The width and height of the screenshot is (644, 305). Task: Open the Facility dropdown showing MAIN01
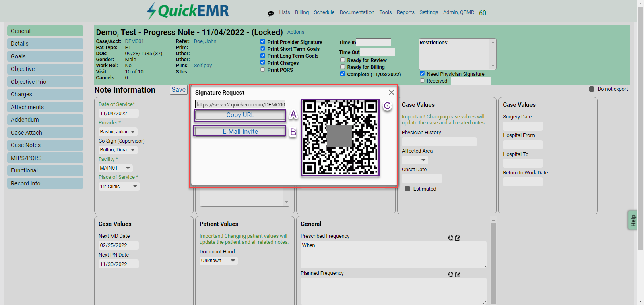tap(116, 168)
